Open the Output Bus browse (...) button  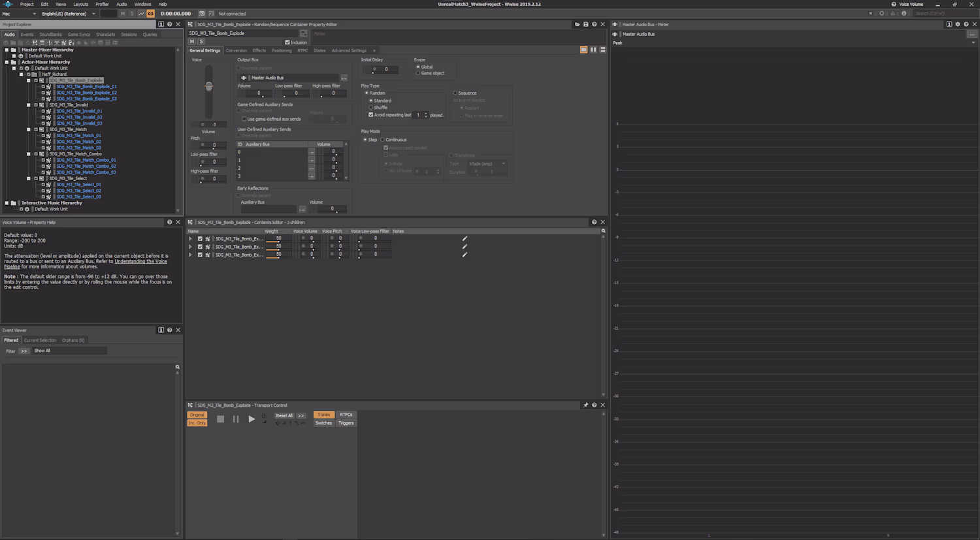click(344, 78)
